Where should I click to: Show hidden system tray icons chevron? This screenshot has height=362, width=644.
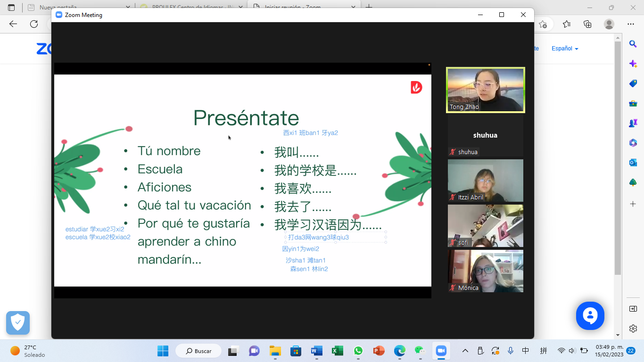[465, 351]
